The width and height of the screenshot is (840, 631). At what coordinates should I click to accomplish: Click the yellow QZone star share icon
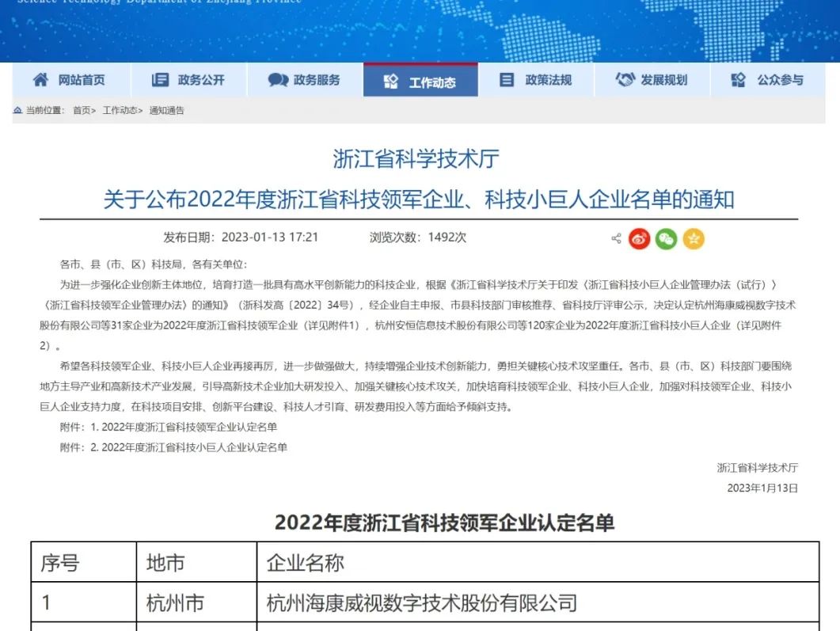(x=694, y=238)
